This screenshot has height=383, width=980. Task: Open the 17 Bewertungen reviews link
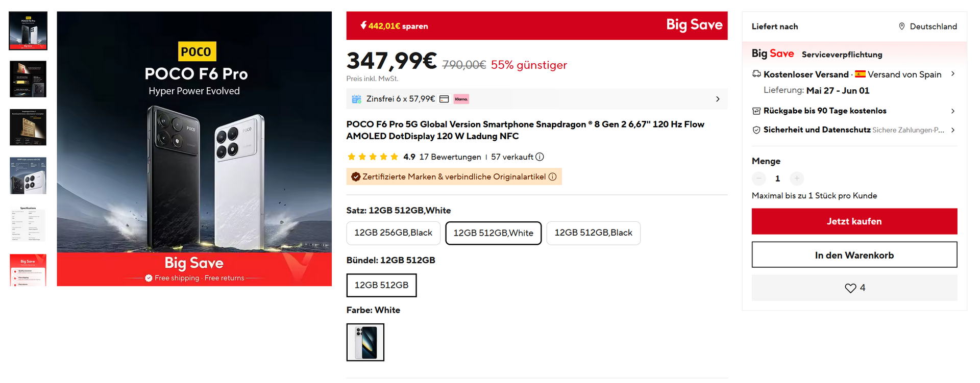tap(450, 157)
